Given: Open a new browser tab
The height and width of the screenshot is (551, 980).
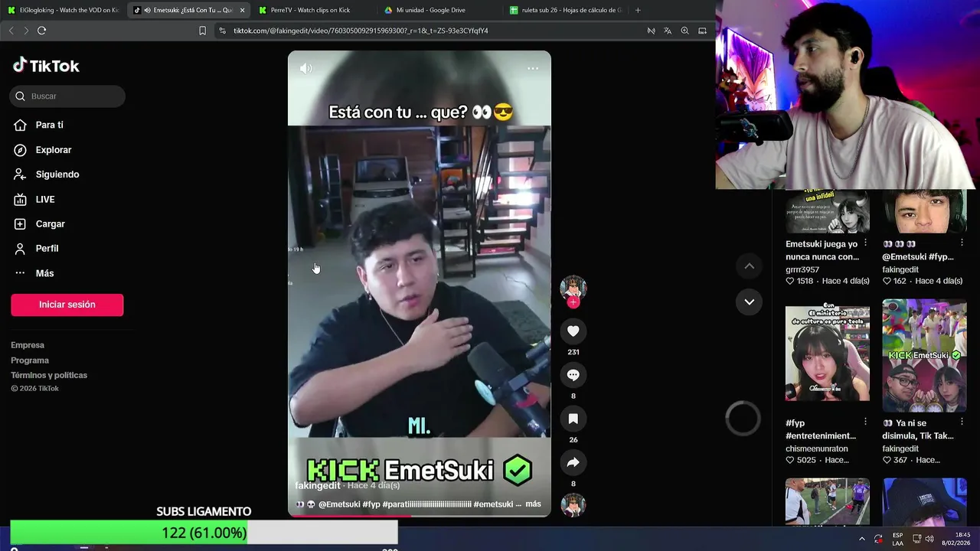Looking at the screenshot, I should pyautogui.click(x=638, y=10).
